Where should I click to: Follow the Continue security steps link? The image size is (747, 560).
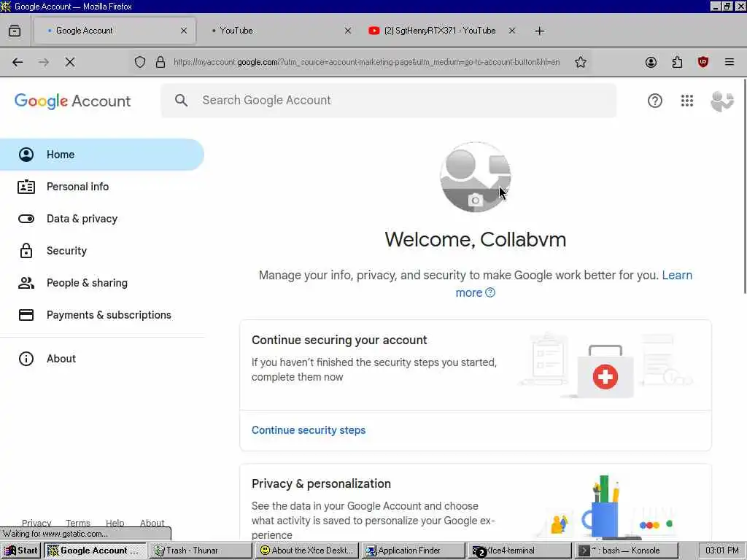tap(309, 430)
